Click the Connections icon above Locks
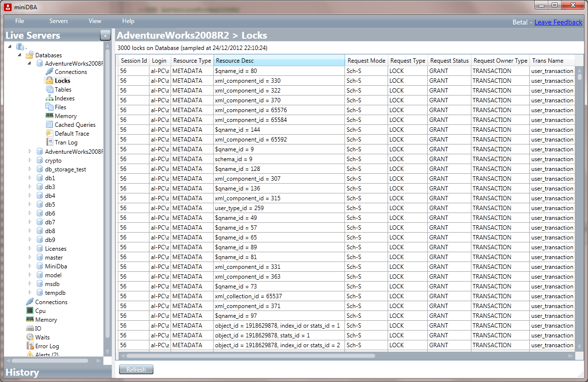The width and height of the screenshot is (588, 382). pos(49,72)
